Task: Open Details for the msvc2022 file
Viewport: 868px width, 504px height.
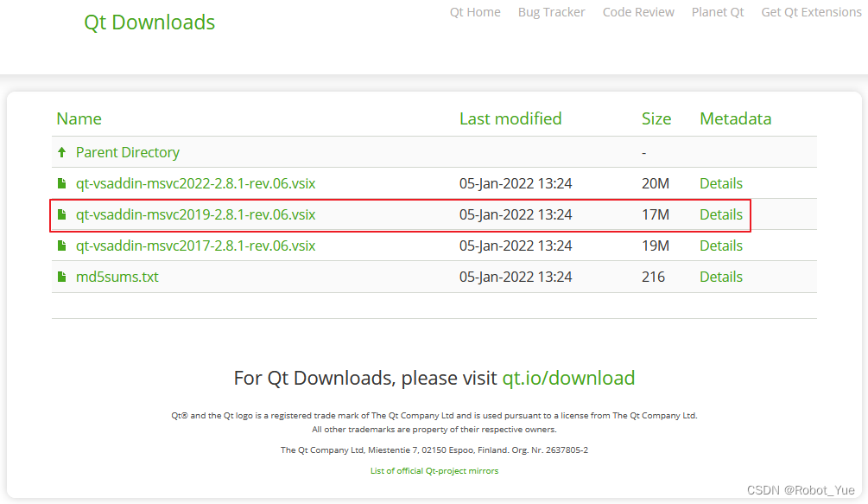Action: (x=721, y=183)
